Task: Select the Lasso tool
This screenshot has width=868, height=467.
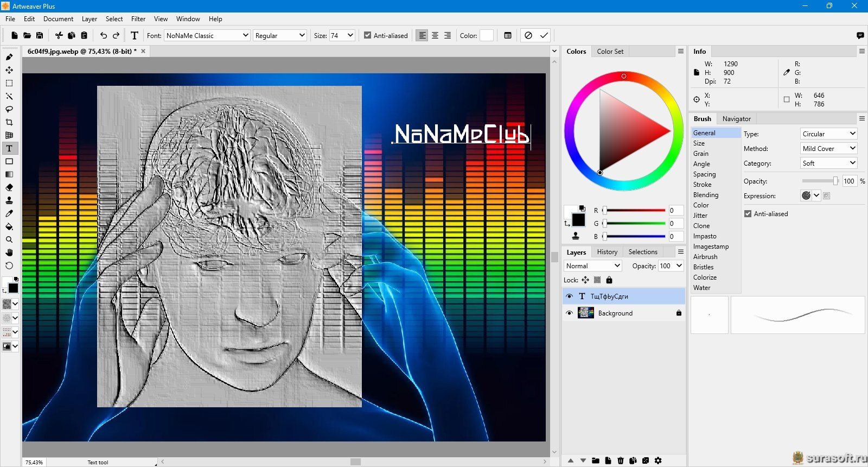Action: [x=9, y=109]
